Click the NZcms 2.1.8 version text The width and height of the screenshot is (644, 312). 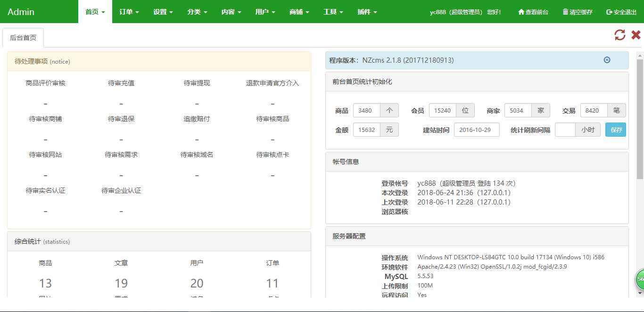tap(408, 60)
